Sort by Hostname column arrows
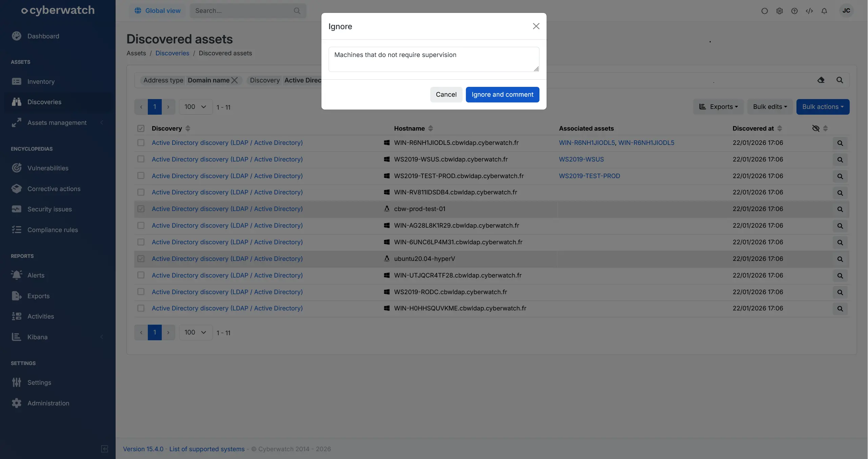Image resolution: width=868 pixels, height=459 pixels. [430, 128]
